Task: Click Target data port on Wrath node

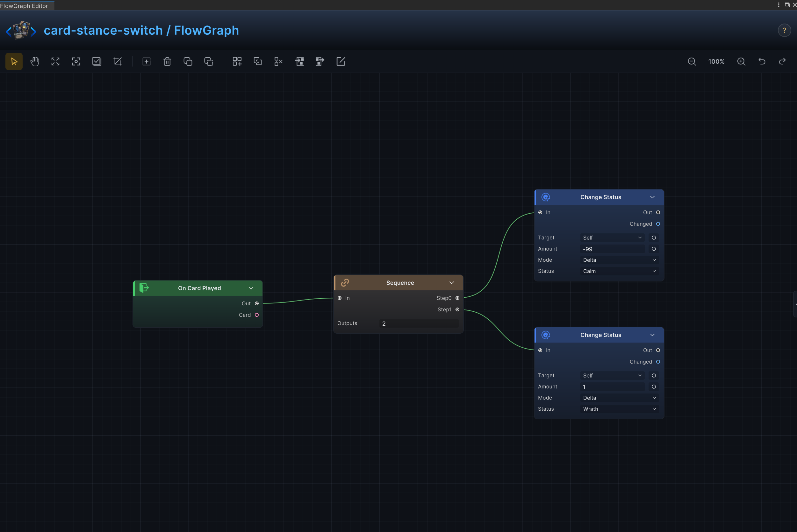Action: [653, 376]
